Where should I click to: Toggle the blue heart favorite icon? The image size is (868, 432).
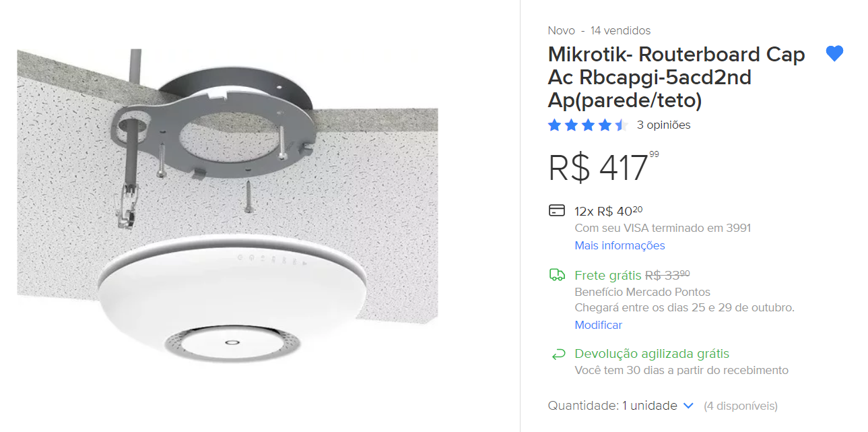(x=834, y=54)
